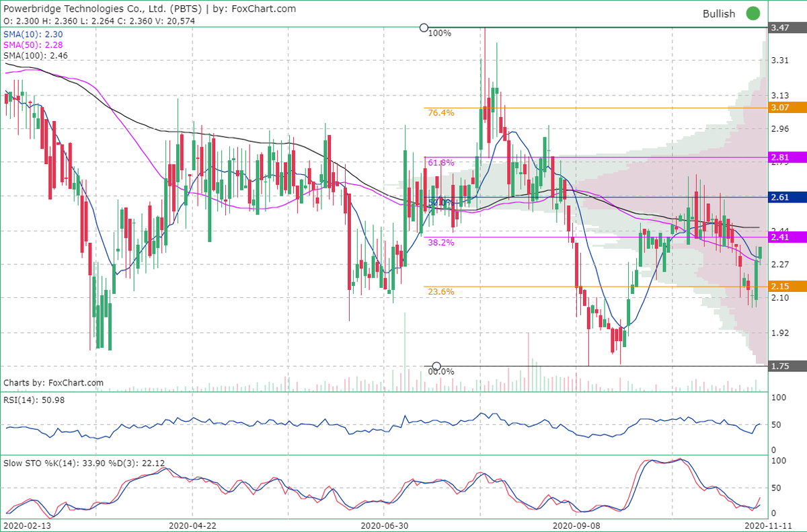The height and width of the screenshot is (532, 807).
Task: Click the magenta 2.41 price tag
Action: point(787,237)
